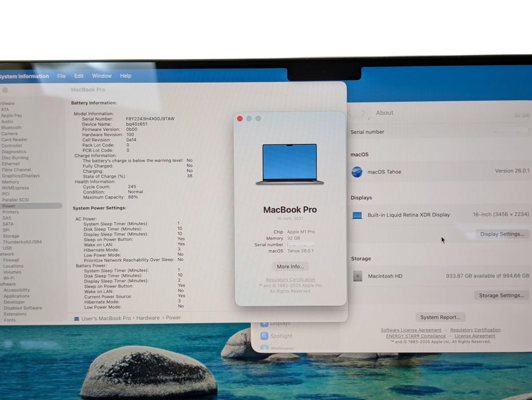Click the Display Settings... button
The height and width of the screenshot is (400, 532).
click(x=502, y=234)
